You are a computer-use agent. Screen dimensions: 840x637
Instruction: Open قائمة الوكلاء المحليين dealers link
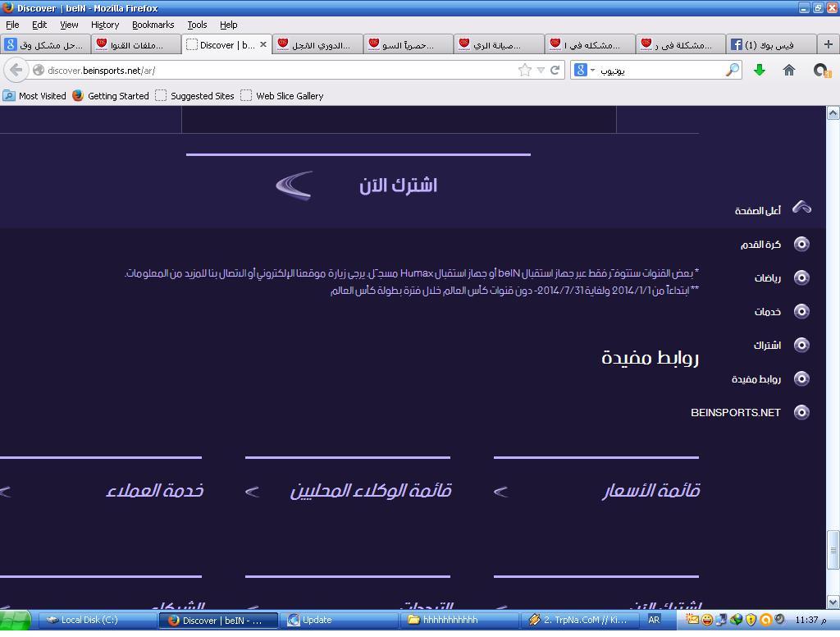coord(371,491)
